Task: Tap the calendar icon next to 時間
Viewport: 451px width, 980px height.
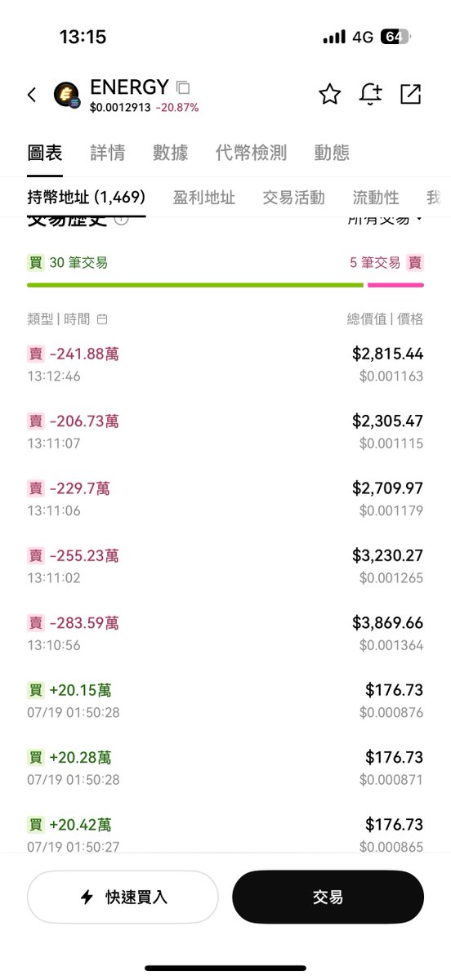Action: (102, 319)
